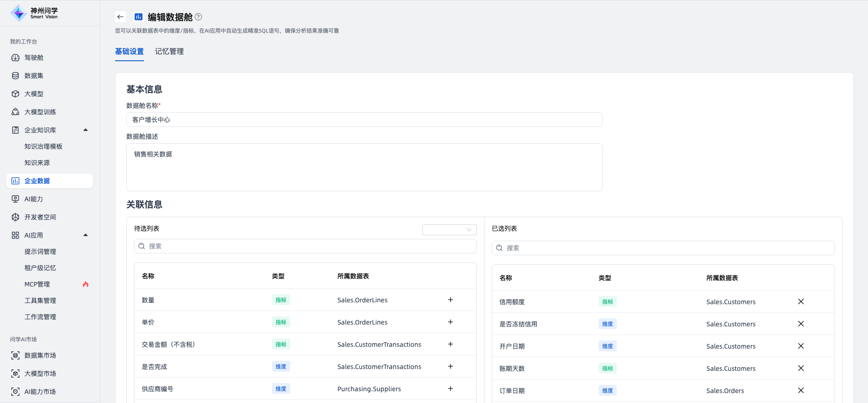Remove 信用额度 from selected list
Image resolution: width=868 pixels, height=403 pixels.
coord(801,301)
